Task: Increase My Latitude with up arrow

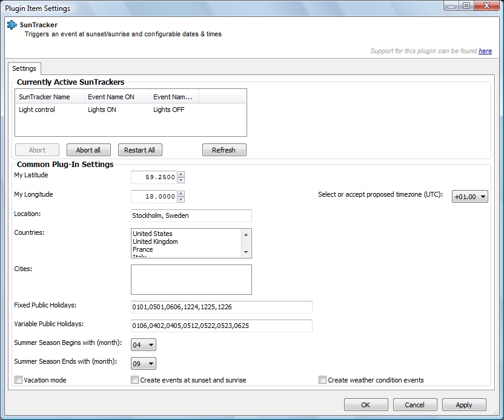Action: click(x=181, y=174)
